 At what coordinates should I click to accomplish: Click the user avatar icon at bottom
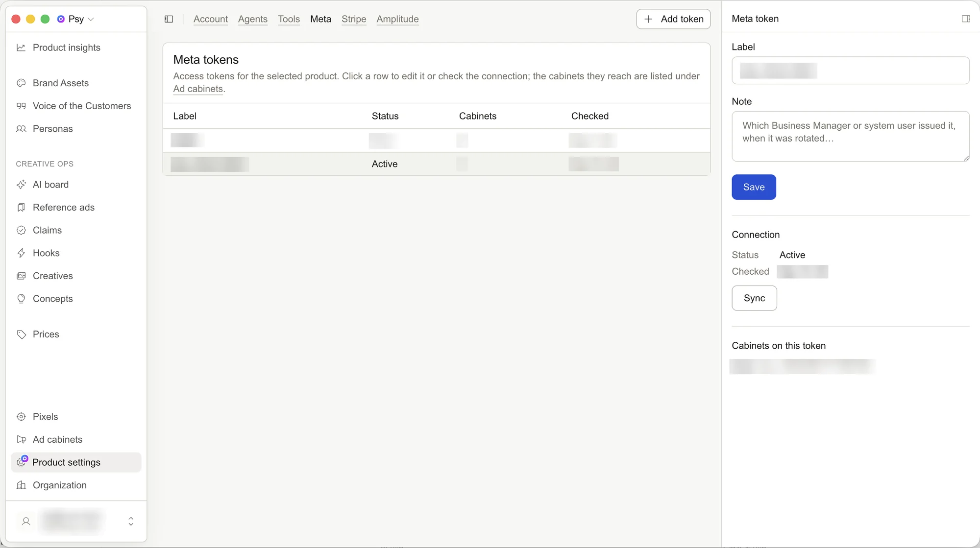(x=26, y=521)
